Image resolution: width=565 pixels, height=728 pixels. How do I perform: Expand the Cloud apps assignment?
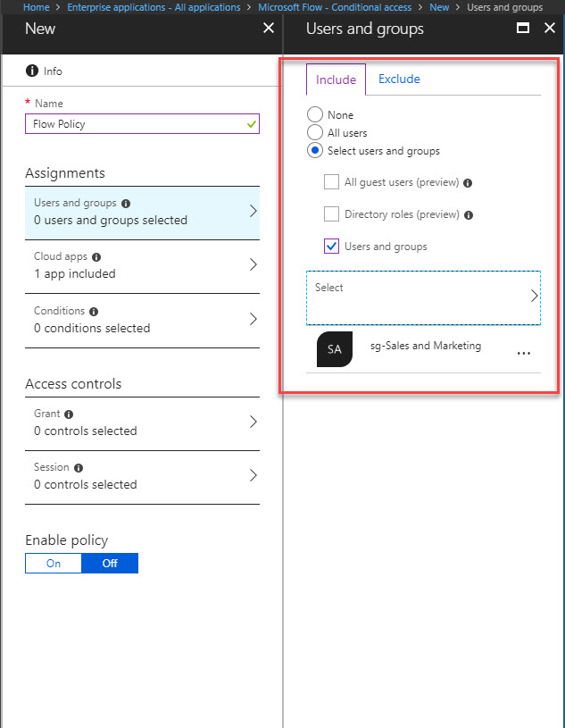point(142,266)
